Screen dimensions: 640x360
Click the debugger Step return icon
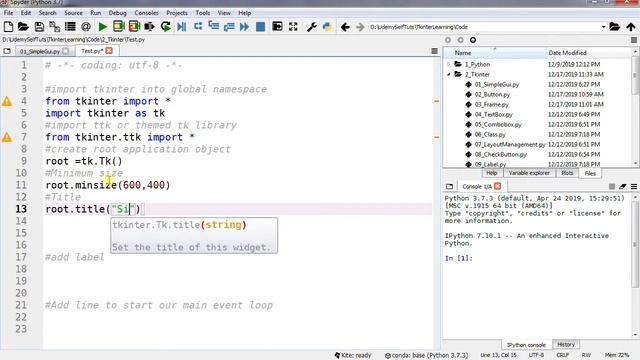(229, 27)
